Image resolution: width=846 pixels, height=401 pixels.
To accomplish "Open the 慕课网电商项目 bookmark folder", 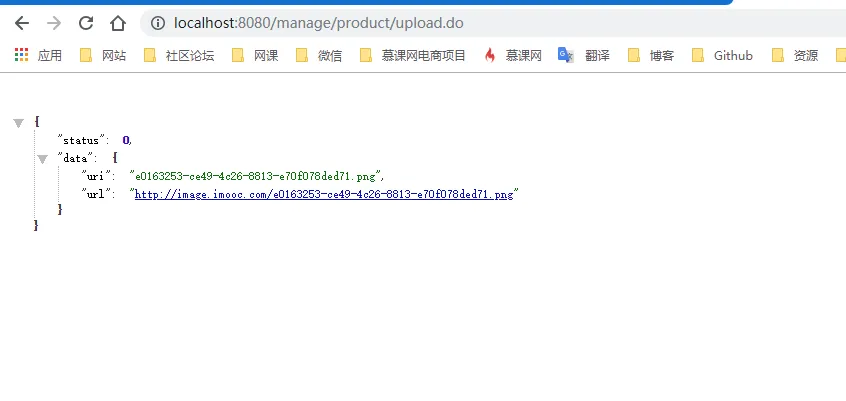I will pos(413,55).
